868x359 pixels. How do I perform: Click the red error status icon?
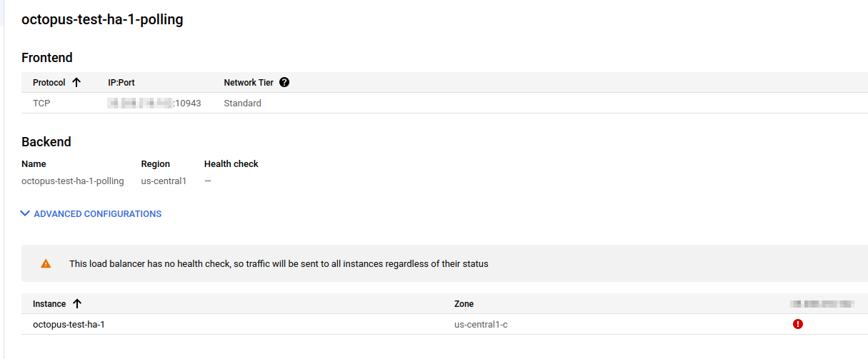tap(798, 324)
